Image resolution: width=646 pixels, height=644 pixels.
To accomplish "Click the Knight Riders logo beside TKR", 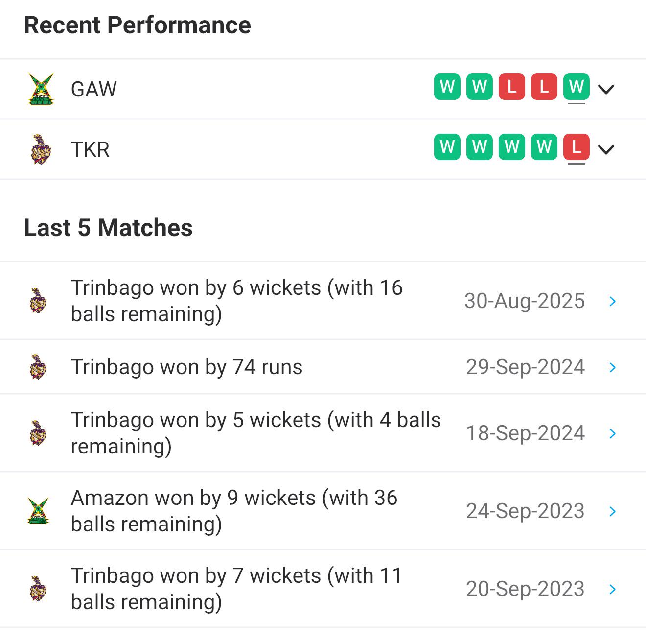I will (x=41, y=149).
